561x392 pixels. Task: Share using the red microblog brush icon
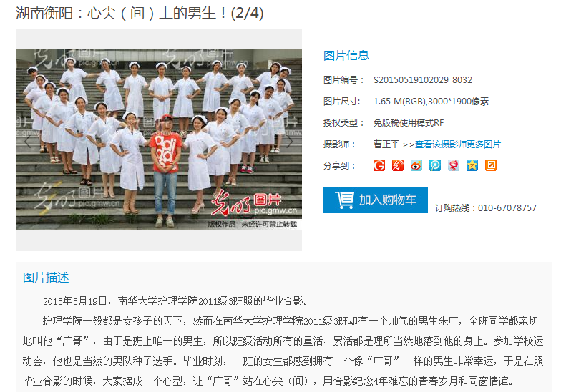pos(398,165)
